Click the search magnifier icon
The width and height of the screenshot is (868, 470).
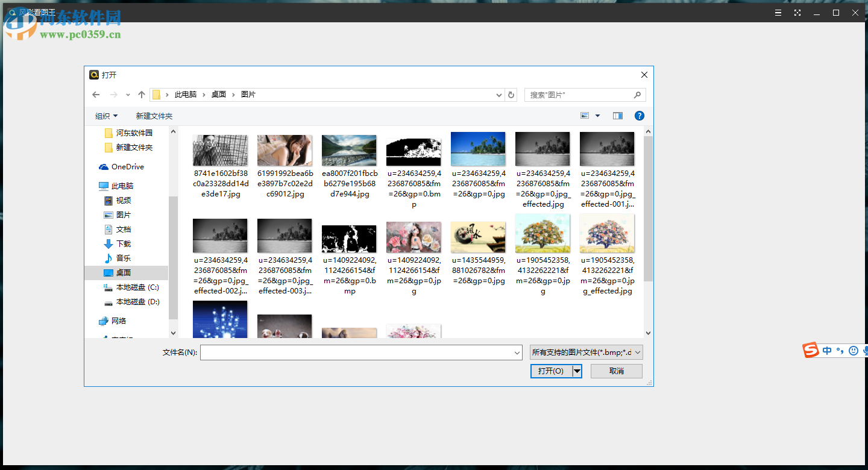pyautogui.click(x=637, y=95)
